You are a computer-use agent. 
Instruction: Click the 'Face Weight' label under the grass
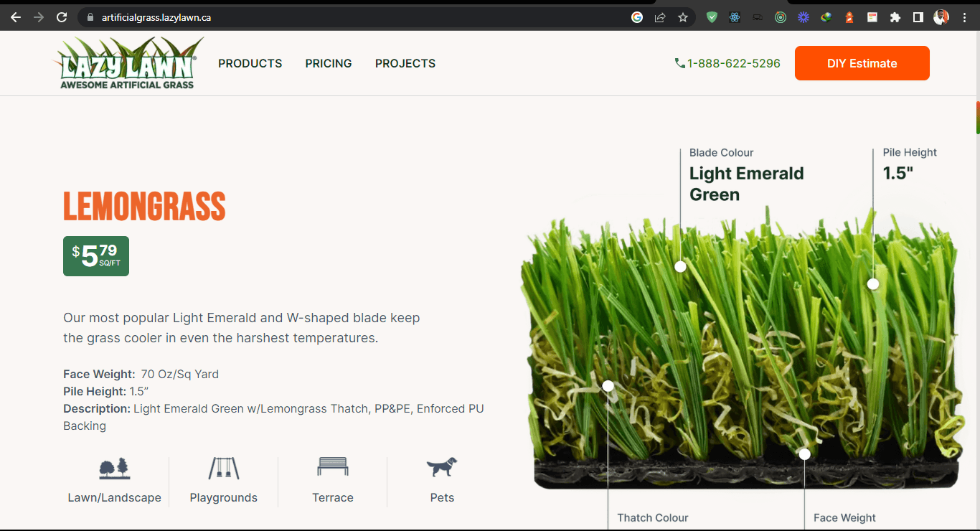(844, 517)
